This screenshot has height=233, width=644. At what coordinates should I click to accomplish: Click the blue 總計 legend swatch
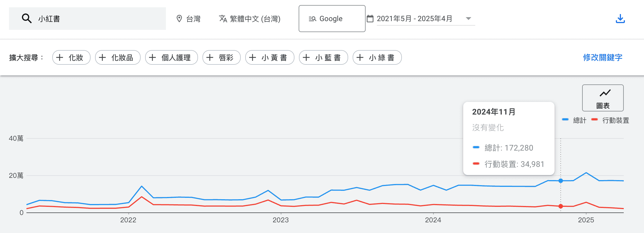point(565,120)
